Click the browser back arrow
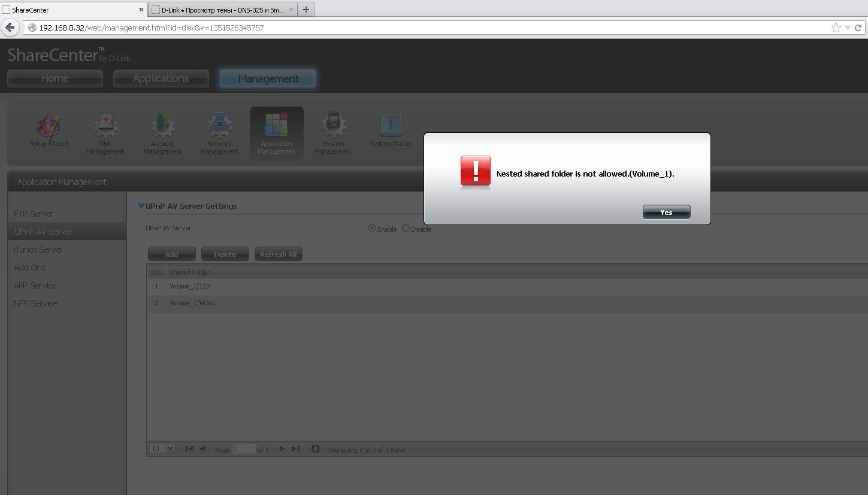 [x=10, y=28]
